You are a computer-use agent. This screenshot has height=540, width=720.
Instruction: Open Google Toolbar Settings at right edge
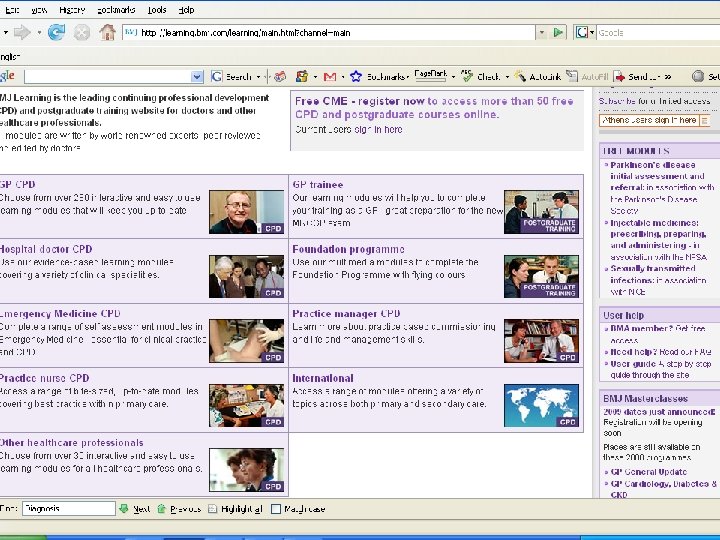pyautogui.click(x=705, y=77)
